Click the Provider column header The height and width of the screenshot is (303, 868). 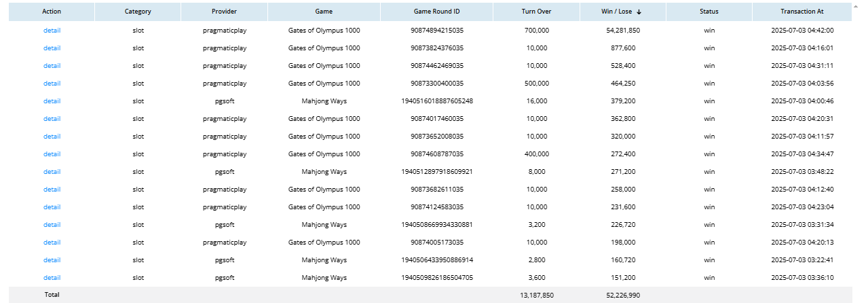[224, 12]
